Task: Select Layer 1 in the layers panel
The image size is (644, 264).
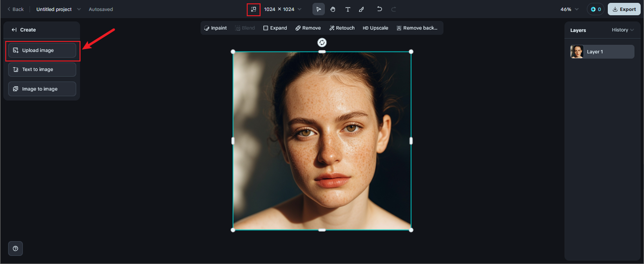Action: click(x=602, y=51)
